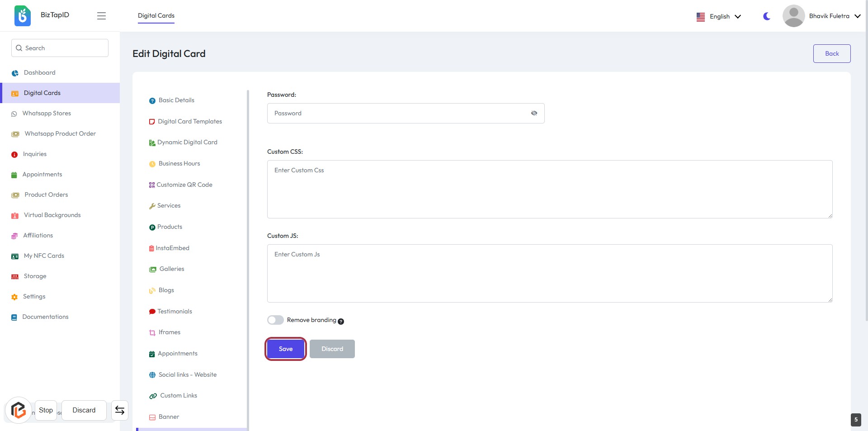Click the Back button
Viewport: 868px width, 431px height.
tap(831, 53)
